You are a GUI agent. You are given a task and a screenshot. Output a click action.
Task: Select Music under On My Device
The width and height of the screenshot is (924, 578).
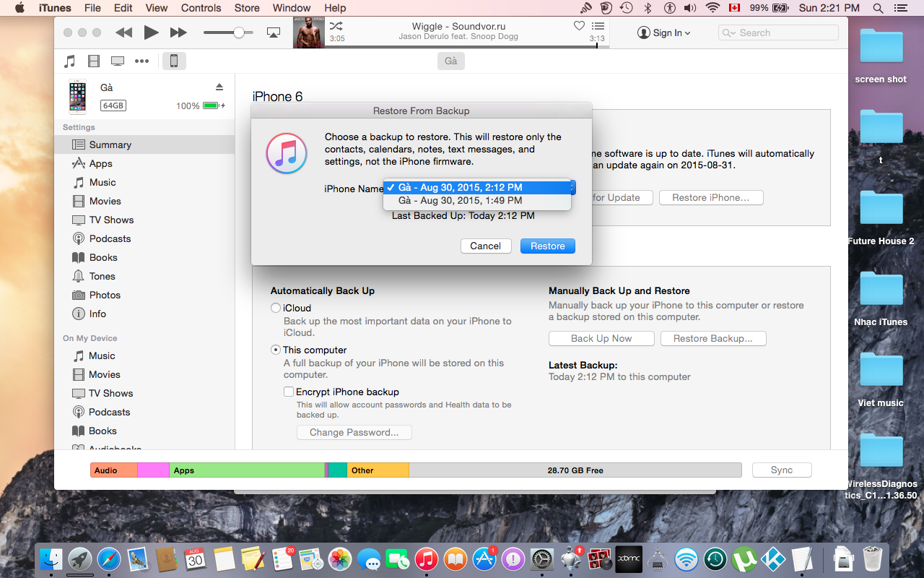144,355
